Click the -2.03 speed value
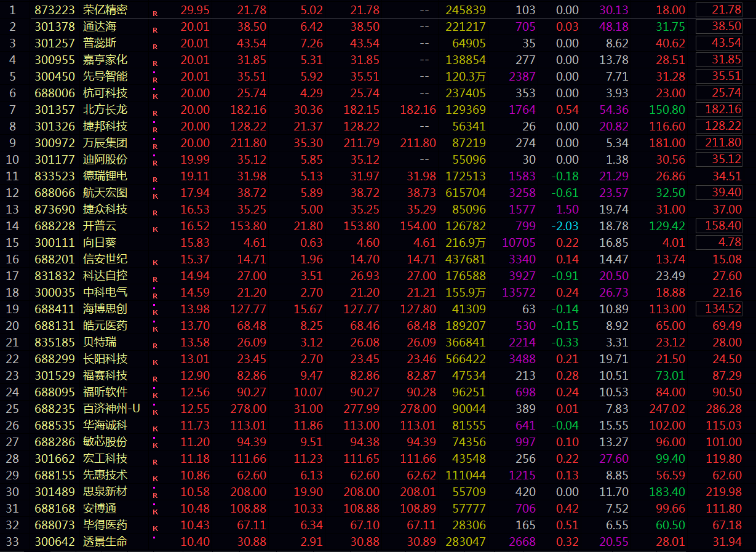This screenshot has height=552, width=756. point(565,226)
